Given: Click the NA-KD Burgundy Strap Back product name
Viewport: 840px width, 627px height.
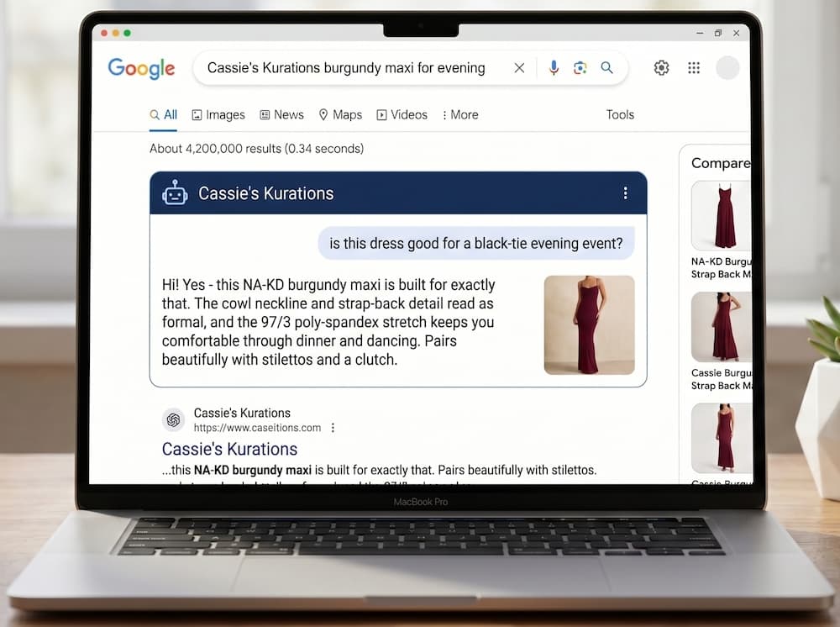Looking at the screenshot, I should (x=721, y=268).
